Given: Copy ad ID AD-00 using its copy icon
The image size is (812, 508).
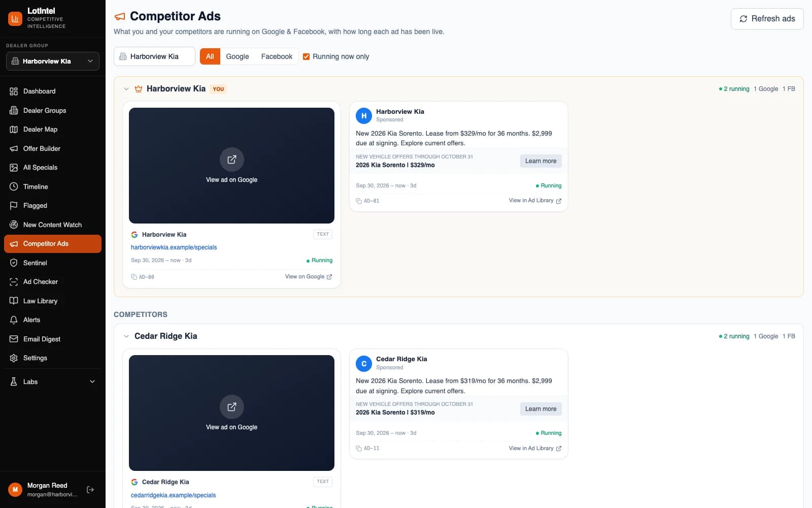Looking at the screenshot, I should [x=134, y=277].
